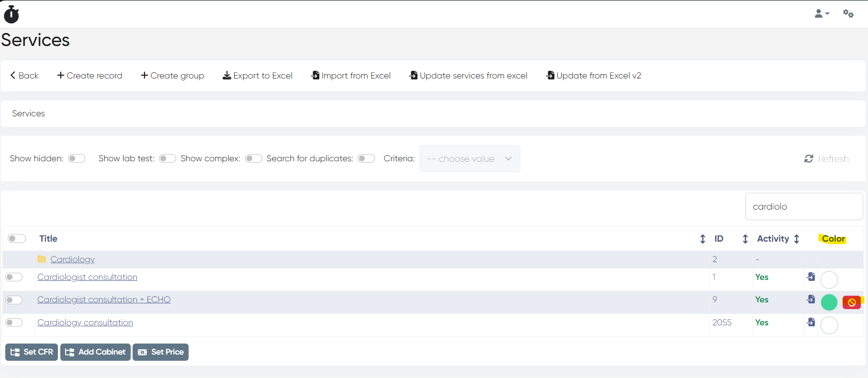Choose Create record in the toolbar

(90, 76)
